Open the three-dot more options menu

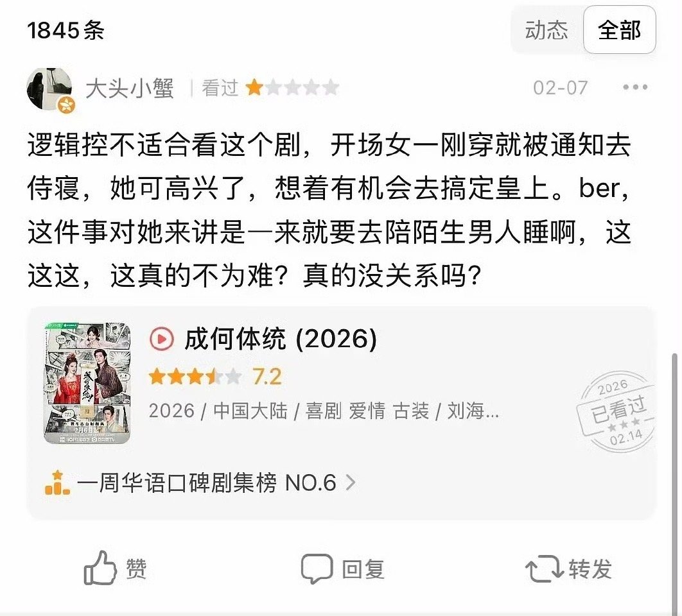tap(635, 87)
